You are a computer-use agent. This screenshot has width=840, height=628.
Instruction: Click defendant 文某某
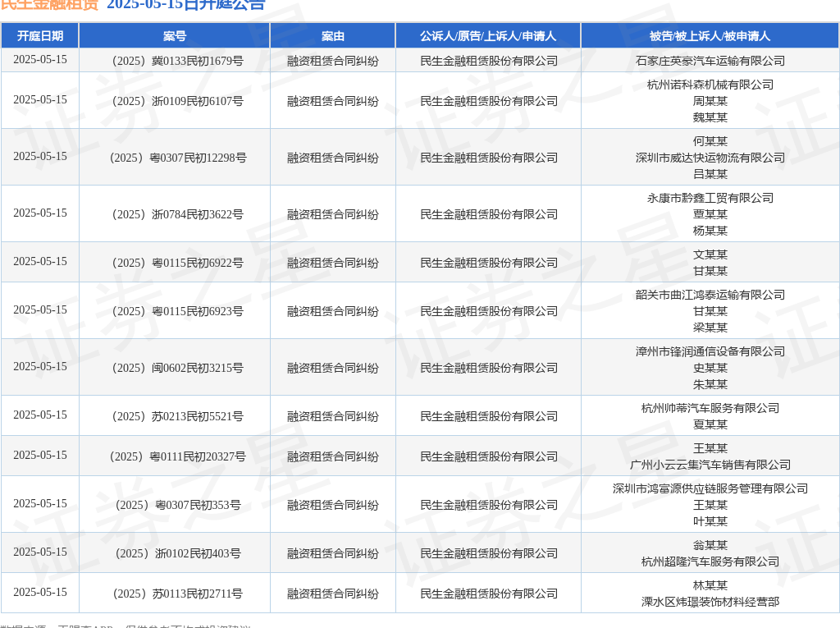[x=710, y=254]
